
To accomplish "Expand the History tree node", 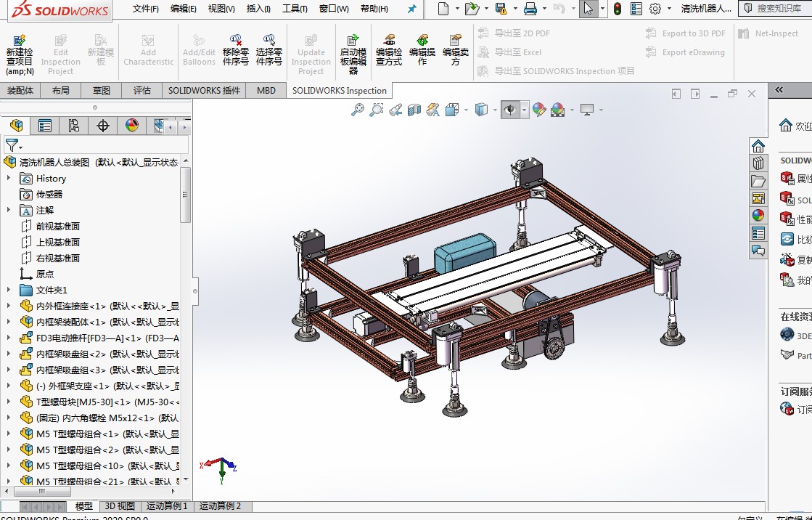I will [x=8, y=178].
